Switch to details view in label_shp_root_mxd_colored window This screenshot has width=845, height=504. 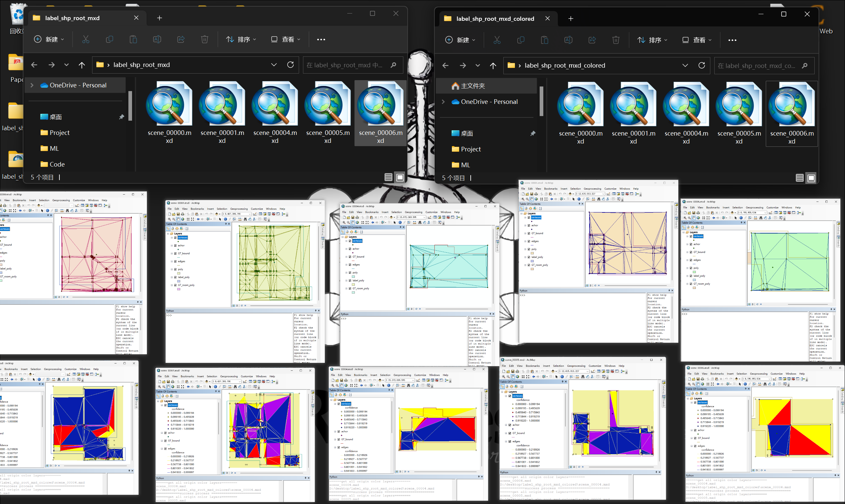(800, 178)
